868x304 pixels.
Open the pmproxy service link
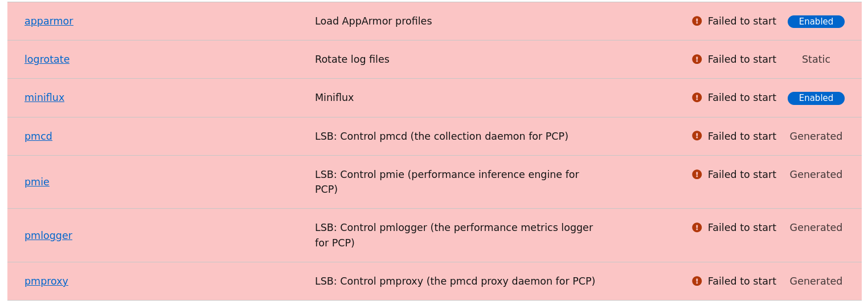point(46,281)
